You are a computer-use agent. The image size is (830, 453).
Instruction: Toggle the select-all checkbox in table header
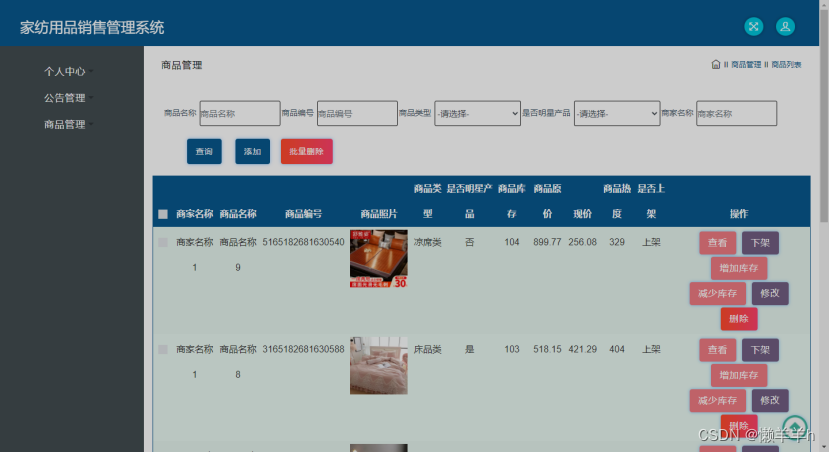(163, 214)
